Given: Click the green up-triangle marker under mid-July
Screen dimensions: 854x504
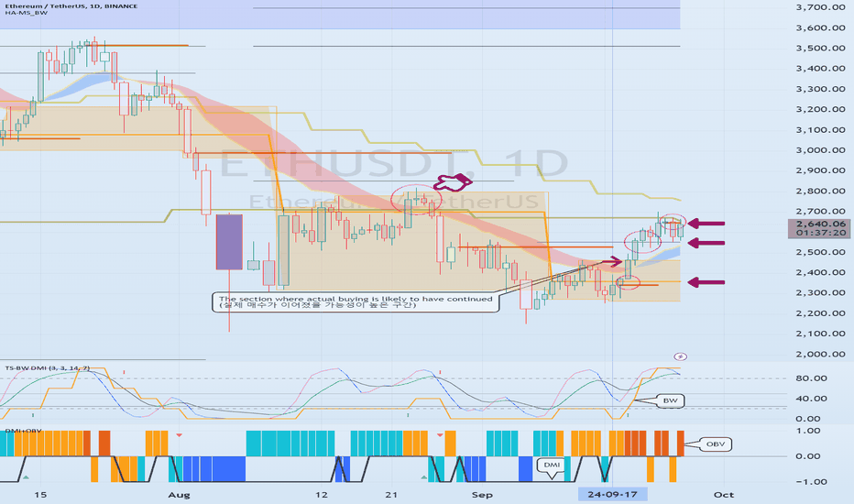Looking at the screenshot, I should 26,477.
